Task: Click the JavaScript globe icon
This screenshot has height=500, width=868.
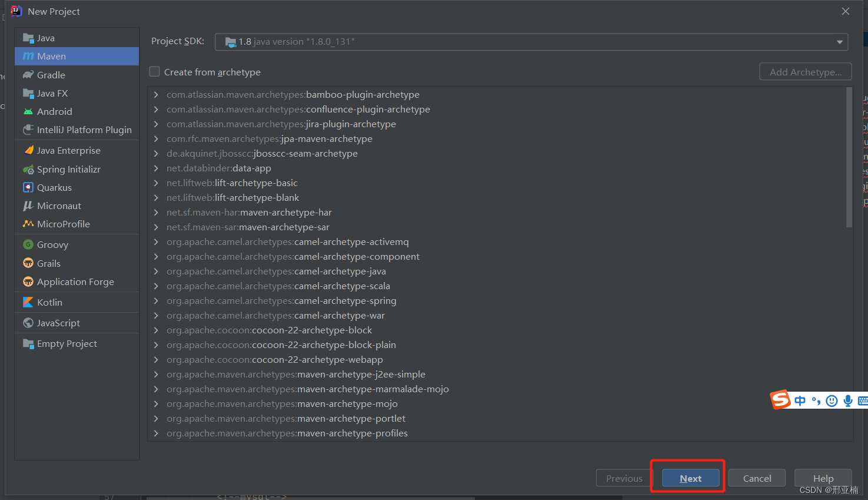Action: point(28,323)
